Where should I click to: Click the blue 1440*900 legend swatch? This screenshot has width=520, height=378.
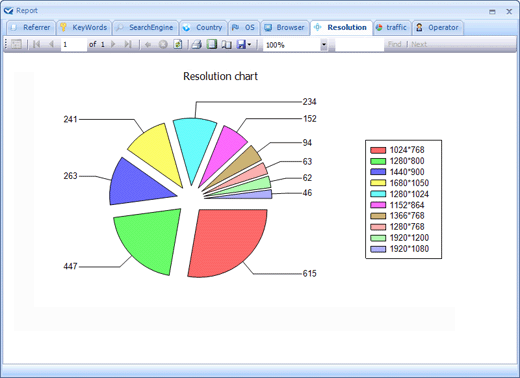point(378,172)
